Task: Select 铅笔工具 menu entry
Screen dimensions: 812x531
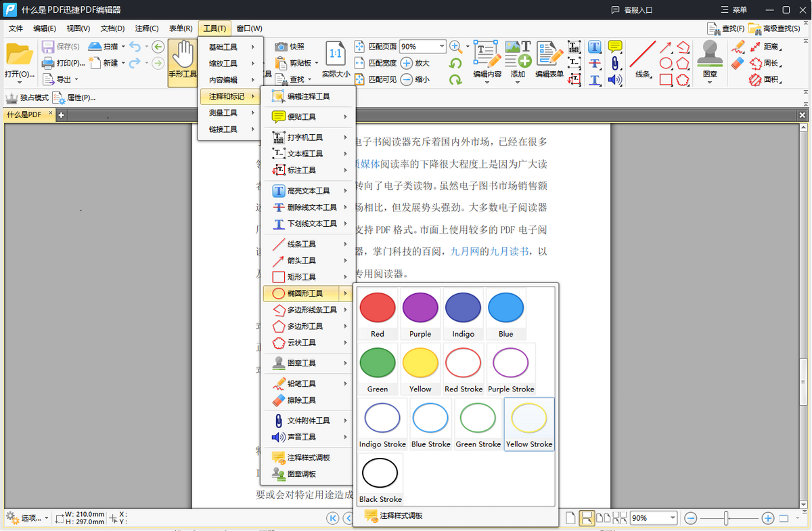Action: pos(309,383)
